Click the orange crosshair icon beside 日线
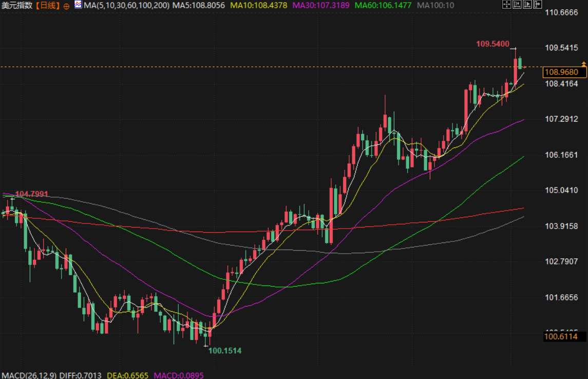The height and width of the screenshot is (379, 588). (x=67, y=6)
